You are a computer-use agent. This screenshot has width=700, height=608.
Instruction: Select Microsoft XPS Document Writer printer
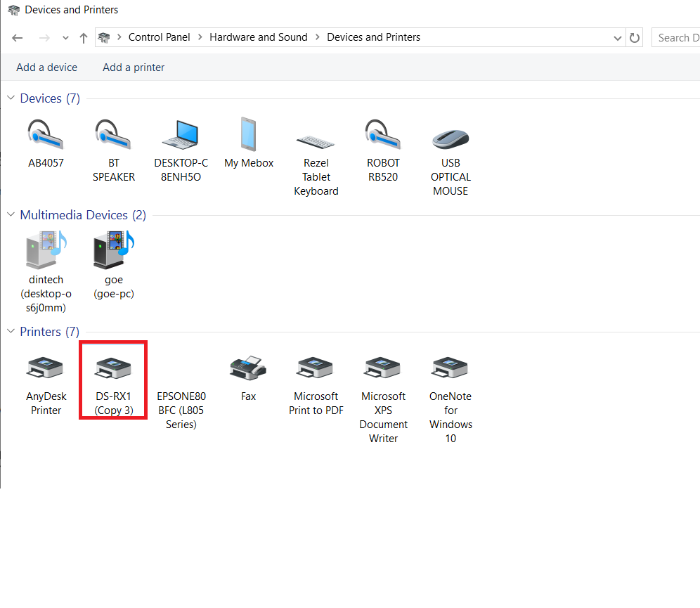click(383, 399)
